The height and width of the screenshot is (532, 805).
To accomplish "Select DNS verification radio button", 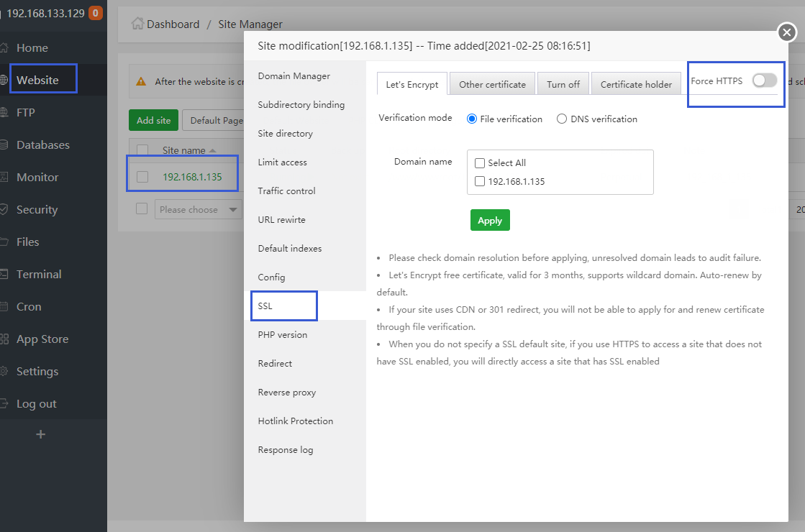I will point(562,119).
